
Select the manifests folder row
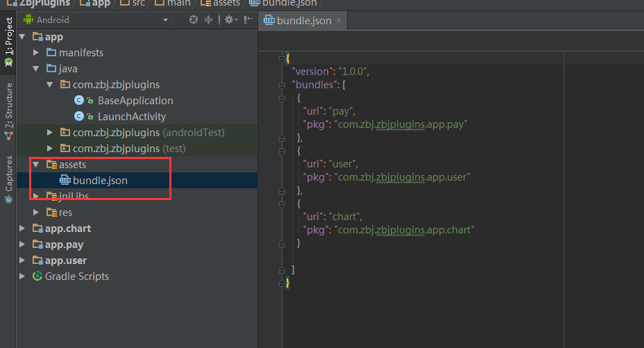137,53
